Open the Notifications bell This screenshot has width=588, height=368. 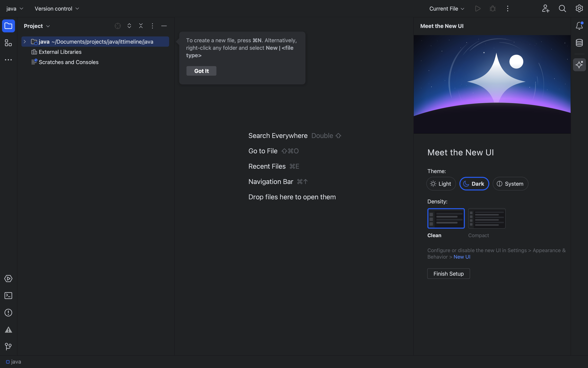coord(579,26)
